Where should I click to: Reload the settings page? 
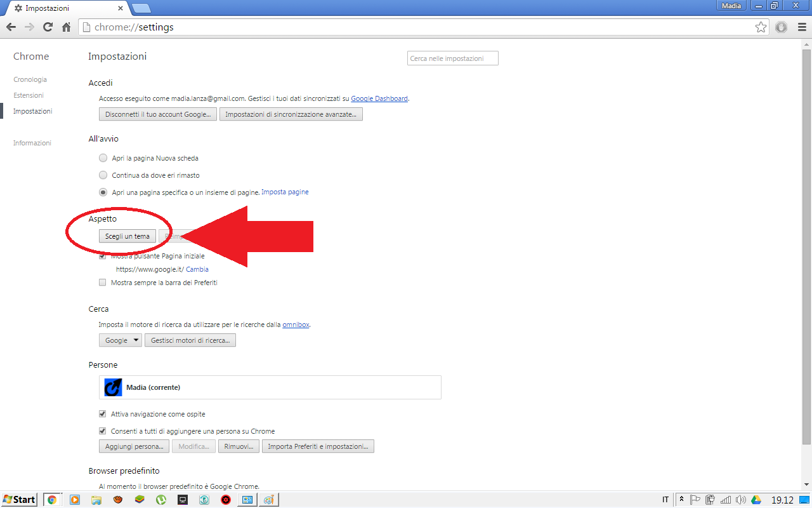click(48, 27)
